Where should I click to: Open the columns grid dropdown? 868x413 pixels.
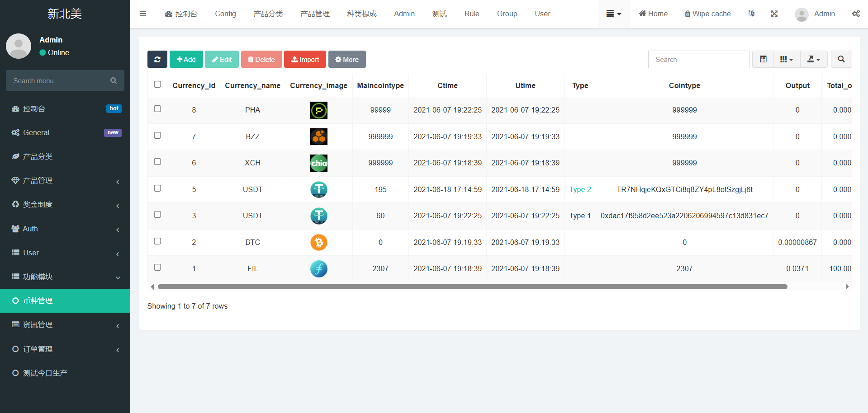(786, 59)
